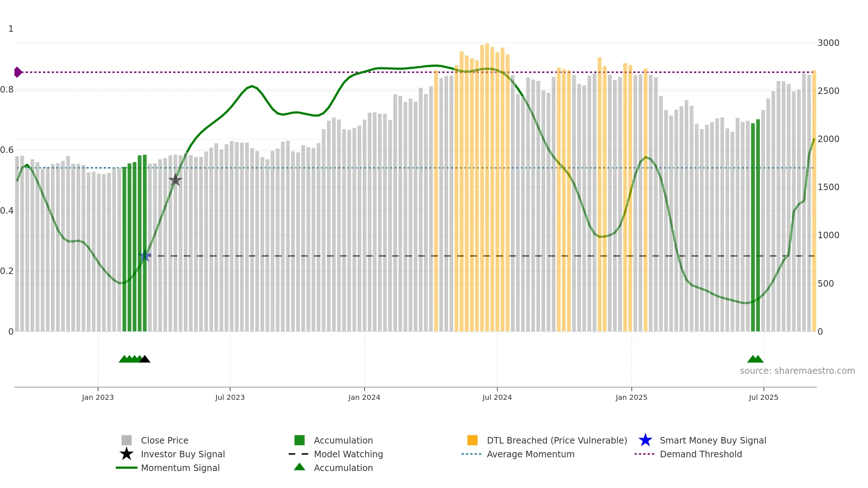The width and height of the screenshot is (868, 488).
Task: Toggle the Model Watching legend entry
Action: point(336,454)
